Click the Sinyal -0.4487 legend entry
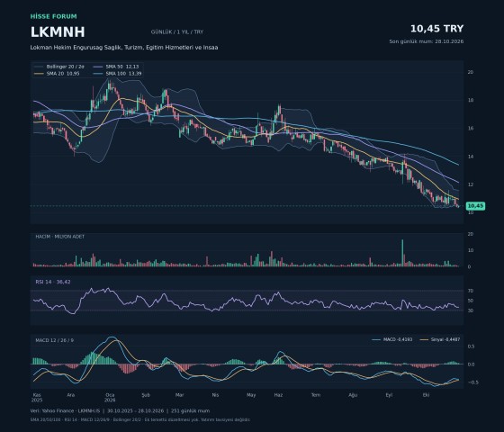 click(440, 339)
